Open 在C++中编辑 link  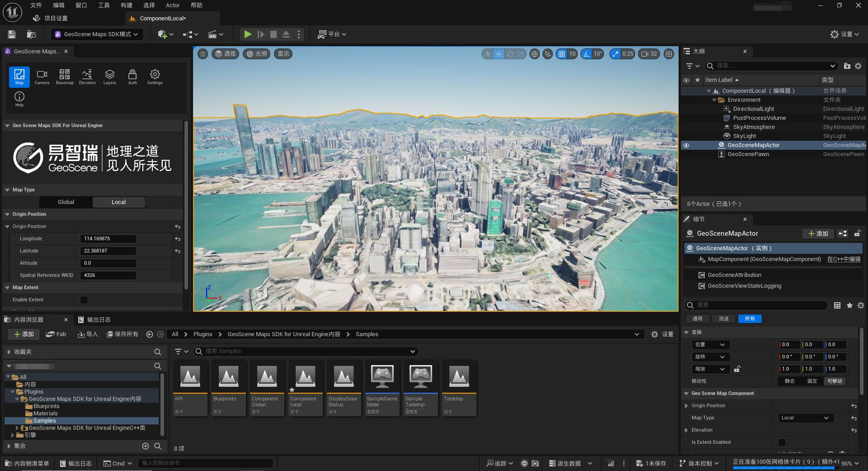tap(844, 259)
